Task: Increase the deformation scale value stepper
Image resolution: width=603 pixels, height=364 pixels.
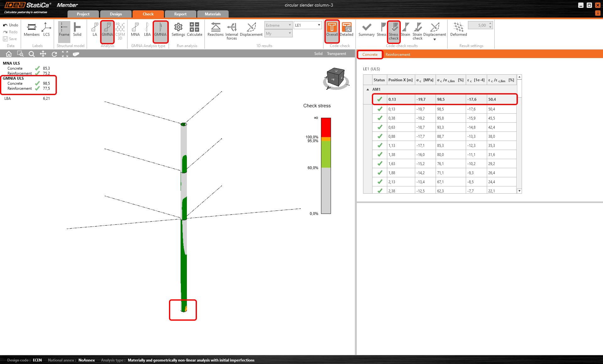Action: [x=490, y=24]
